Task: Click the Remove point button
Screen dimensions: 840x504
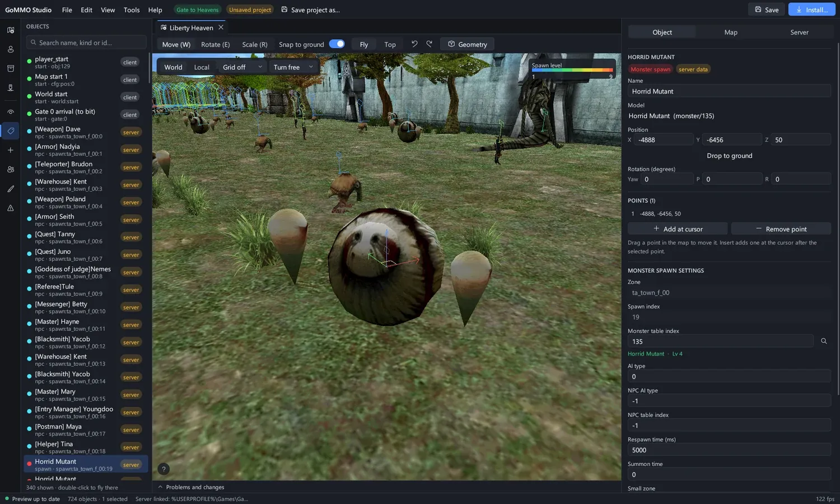Action: click(781, 229)
